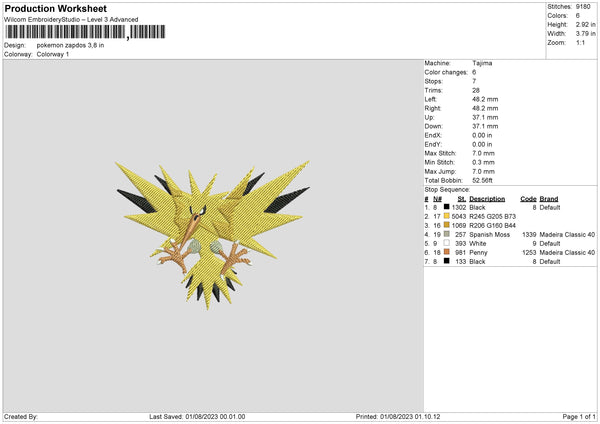Click the Stitches value 9180
Image resolution: width=600 pixels, height=424 pixels.
(x=583, y=7)
